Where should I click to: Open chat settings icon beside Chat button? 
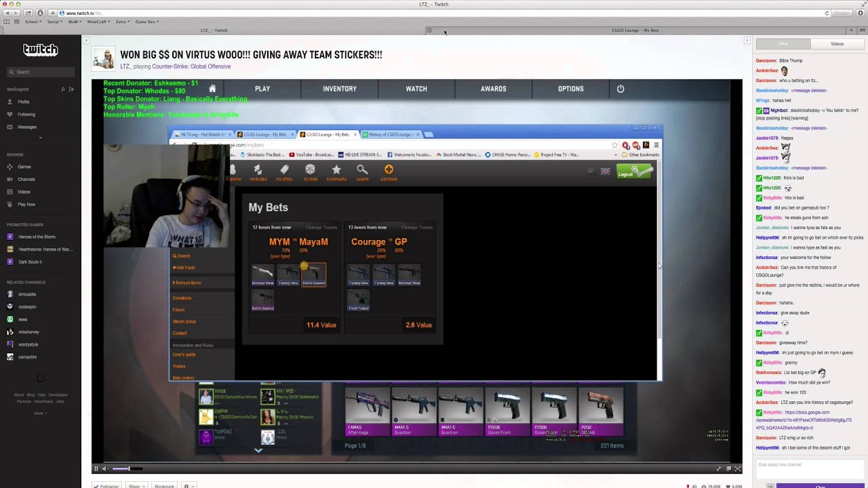click(769, 486)
